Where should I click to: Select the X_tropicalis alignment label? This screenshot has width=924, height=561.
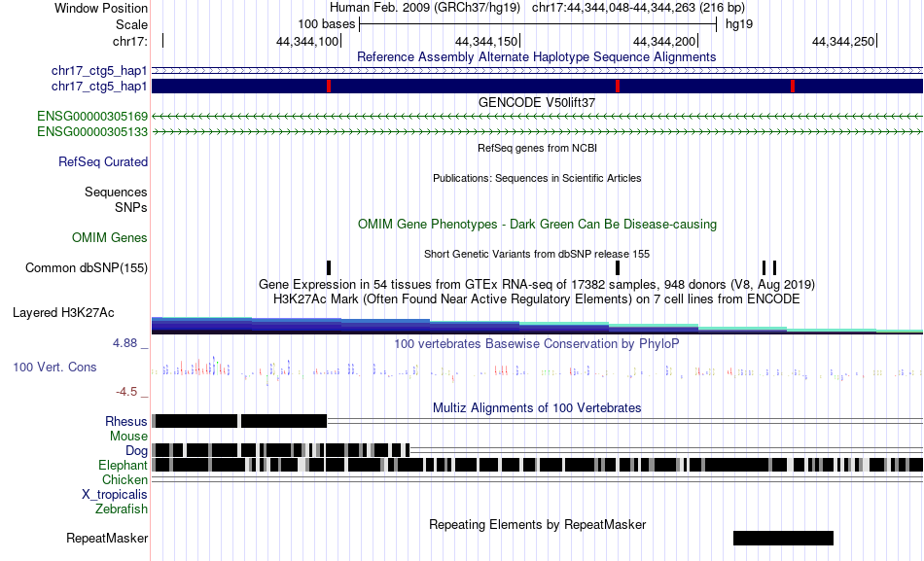click(115, 495)
